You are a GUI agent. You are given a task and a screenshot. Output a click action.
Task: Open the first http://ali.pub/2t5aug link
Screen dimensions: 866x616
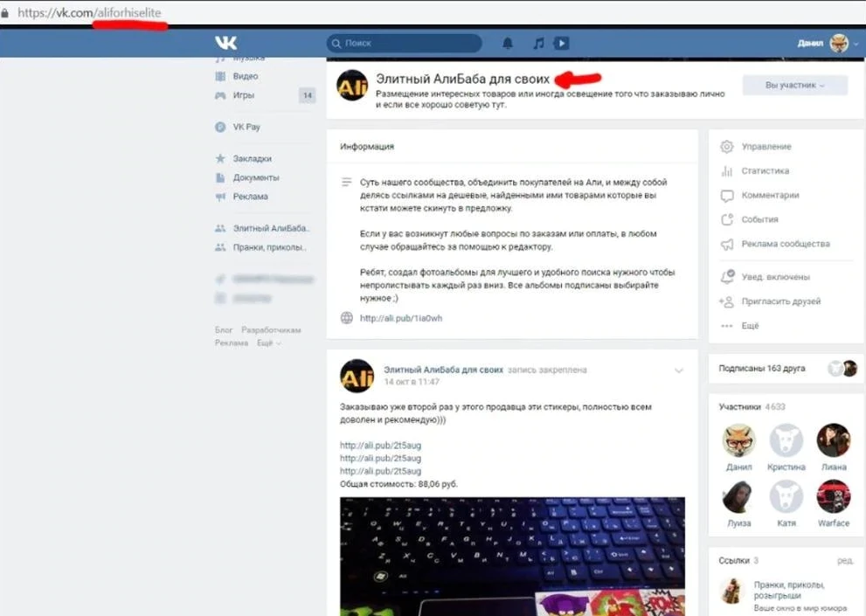tap(380, 446)
